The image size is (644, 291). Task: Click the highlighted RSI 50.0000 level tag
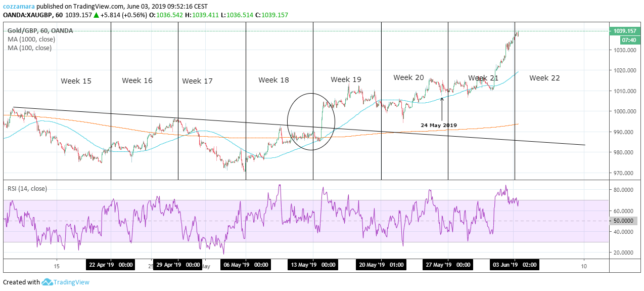[x=624, y=221]
